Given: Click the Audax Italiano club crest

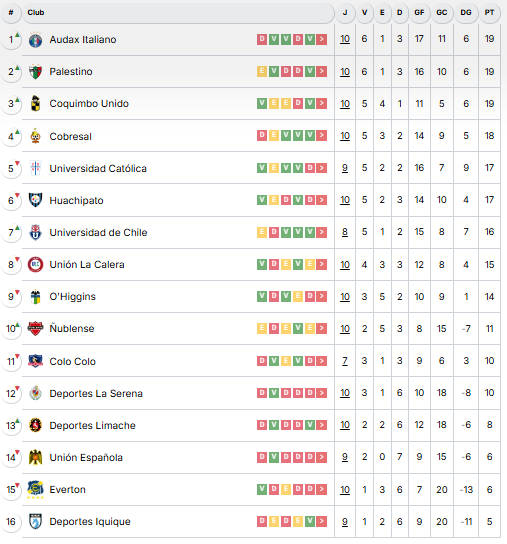Looking at the screenshot, I should [35, 40].
